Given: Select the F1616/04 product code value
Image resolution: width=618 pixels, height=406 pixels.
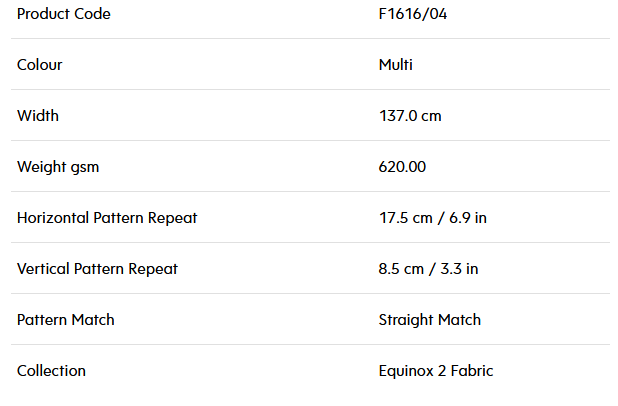Looking at the screenshot, I should tap(413, 14).
